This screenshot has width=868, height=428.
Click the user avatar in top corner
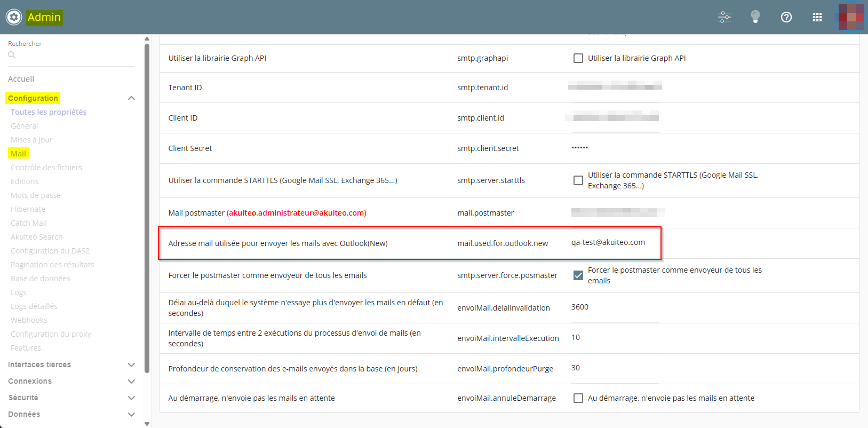851,17
